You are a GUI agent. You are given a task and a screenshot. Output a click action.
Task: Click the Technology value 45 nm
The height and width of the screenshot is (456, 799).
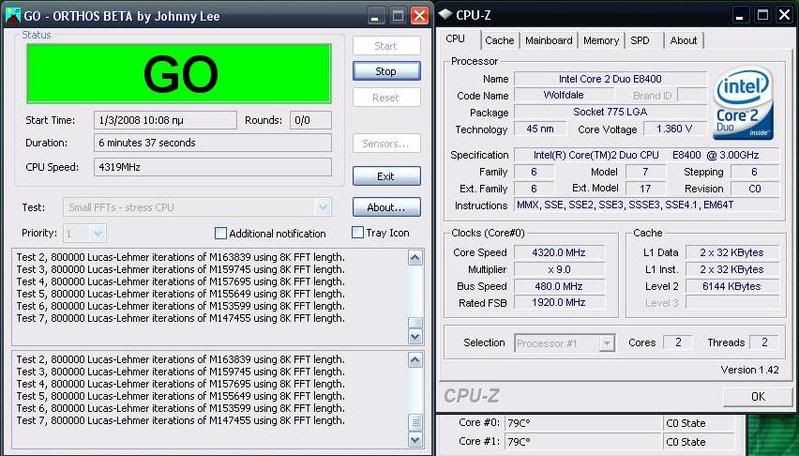(x=540, y=129)
